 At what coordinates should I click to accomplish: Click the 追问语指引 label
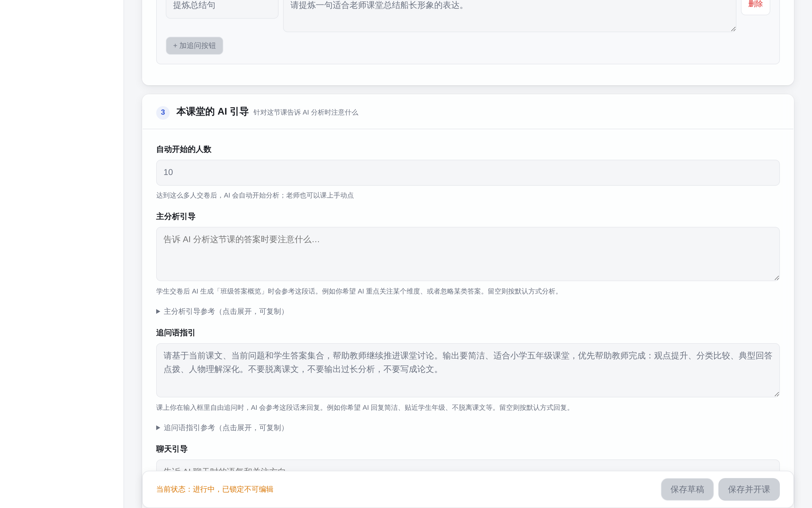pyautogui.click(x=175, y=333)
